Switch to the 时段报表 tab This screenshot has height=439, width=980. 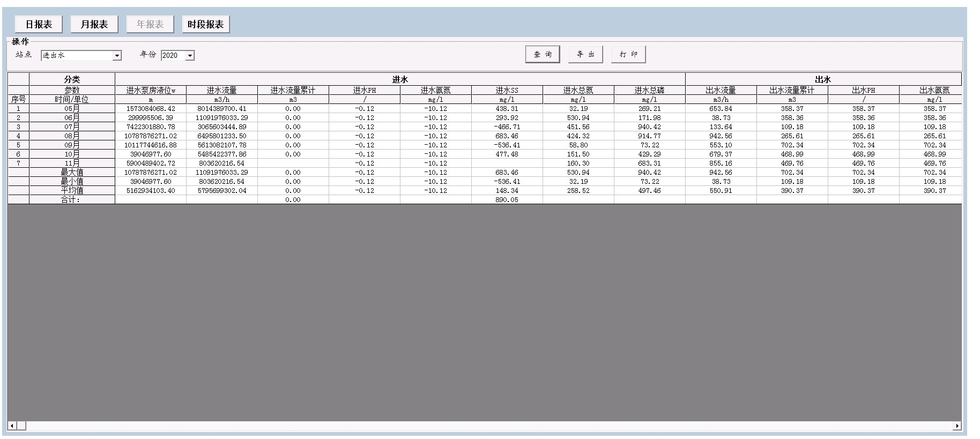206,24
